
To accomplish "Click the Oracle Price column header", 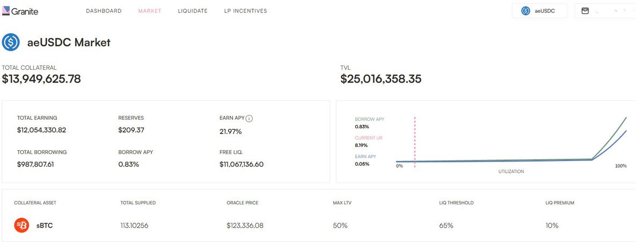I will [x=243, y=203].
